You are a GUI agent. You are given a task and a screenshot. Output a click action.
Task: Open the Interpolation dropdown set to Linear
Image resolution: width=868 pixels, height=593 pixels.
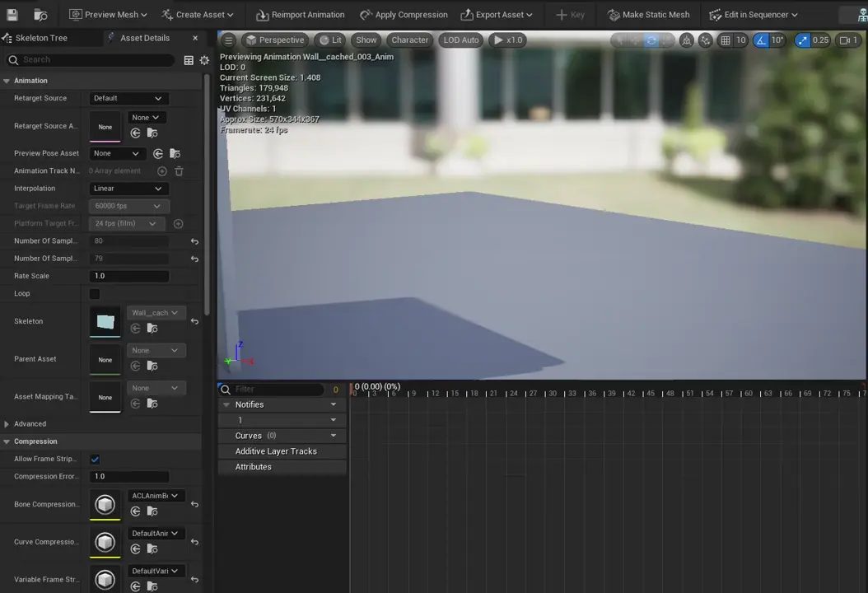128,188
